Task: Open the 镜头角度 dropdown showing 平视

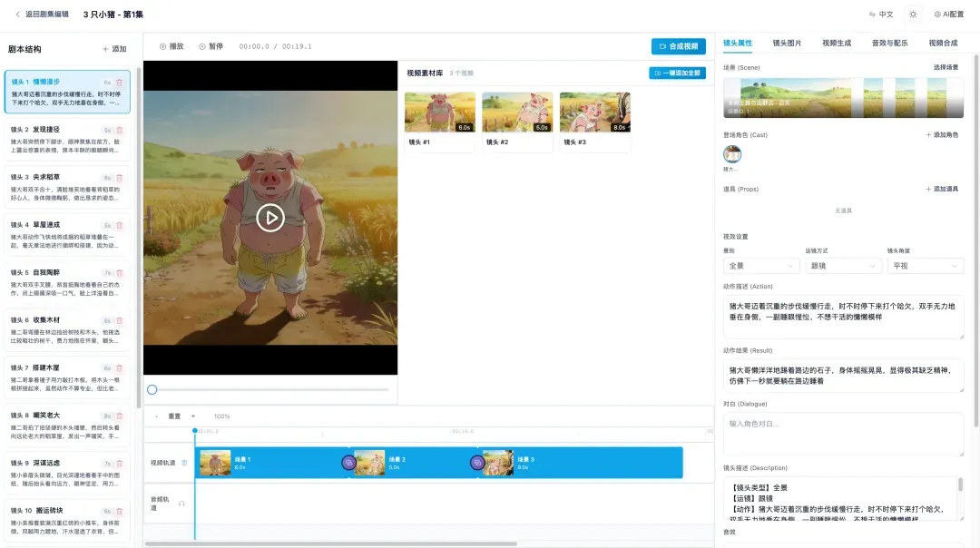Action: coord(925,266)
